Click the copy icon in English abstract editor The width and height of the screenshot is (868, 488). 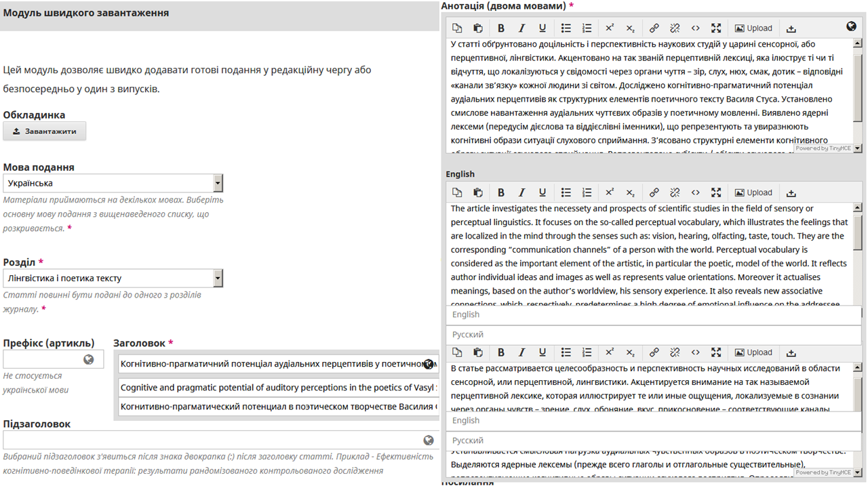(457, 192)
